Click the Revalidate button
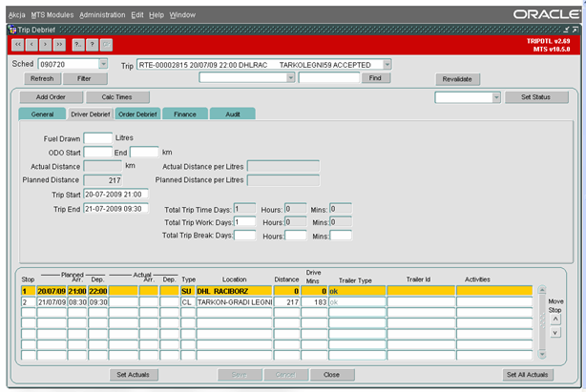The image size is (586, 392). pyautogui.click(x=457, y=79)
